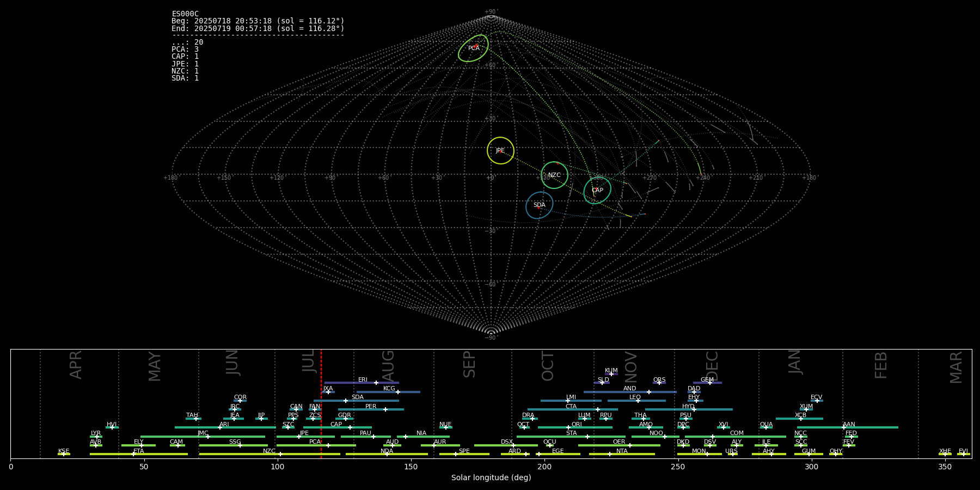
Task: Click the LMI shower bar in timeline
Action: click(571, 401)
